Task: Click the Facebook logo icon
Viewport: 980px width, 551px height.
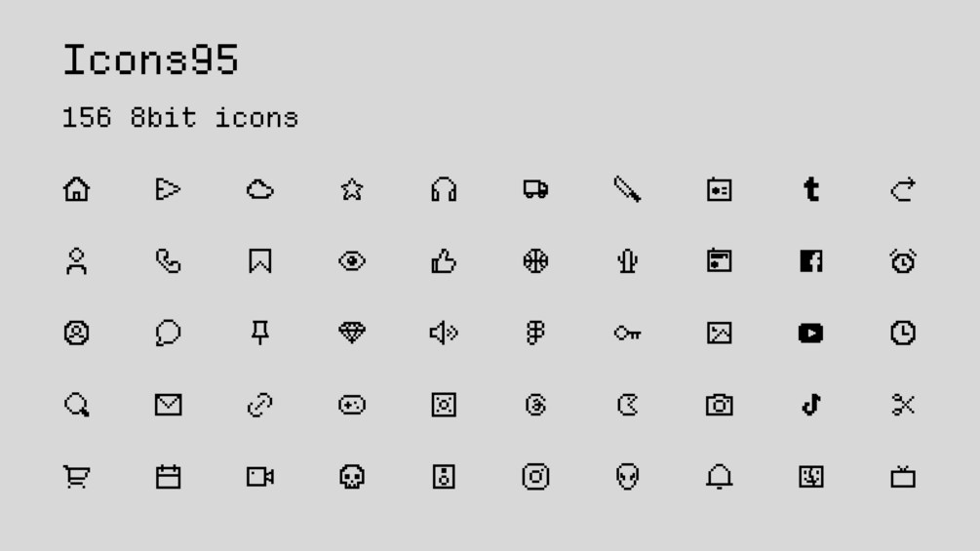Action: click(811, 261)
